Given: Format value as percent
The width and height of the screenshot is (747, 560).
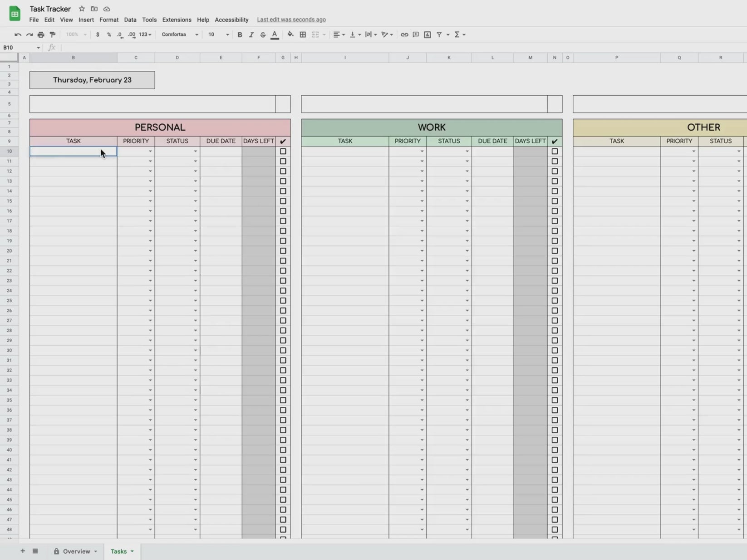Looking at the screenshot, I should (x=108, y=34).
